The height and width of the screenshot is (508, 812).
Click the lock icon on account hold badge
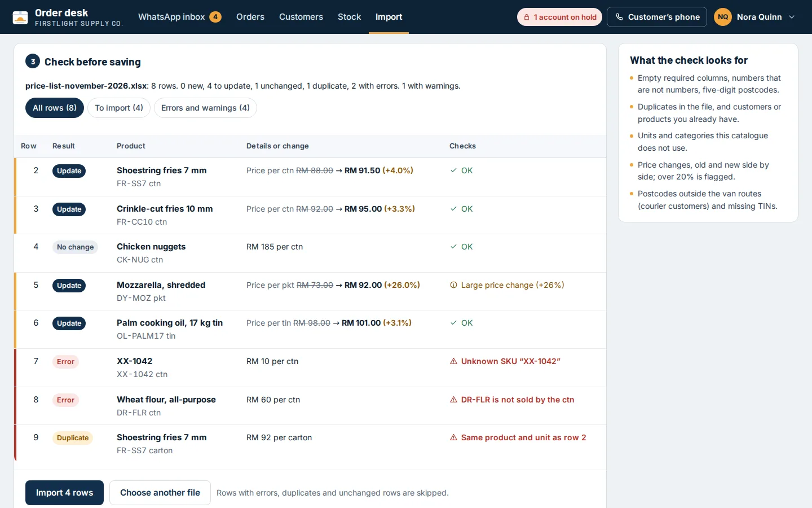point(527,17)
